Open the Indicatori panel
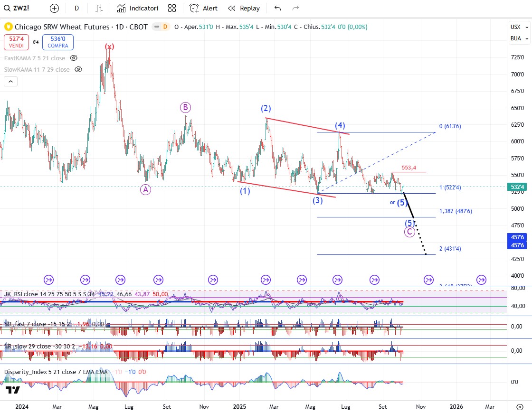The width and height of the screenshot is (532, 413). [138, 8]
